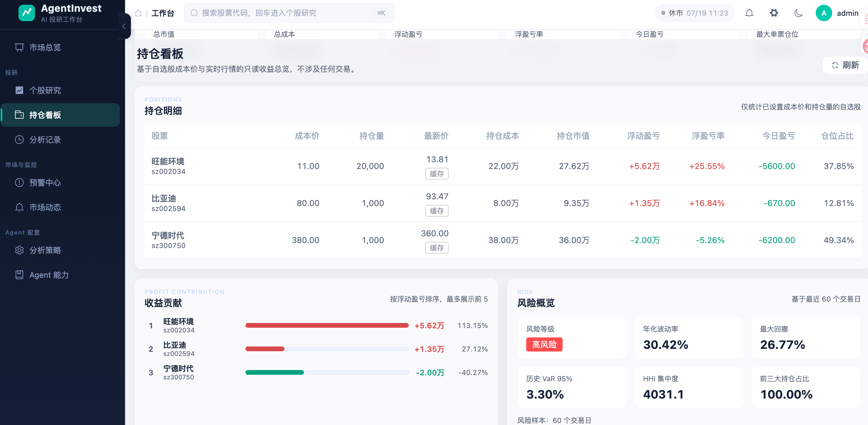This screenshot has width=868, height=425.
Task: Click the 高风险 risk level badge
Action: [544, 345]
